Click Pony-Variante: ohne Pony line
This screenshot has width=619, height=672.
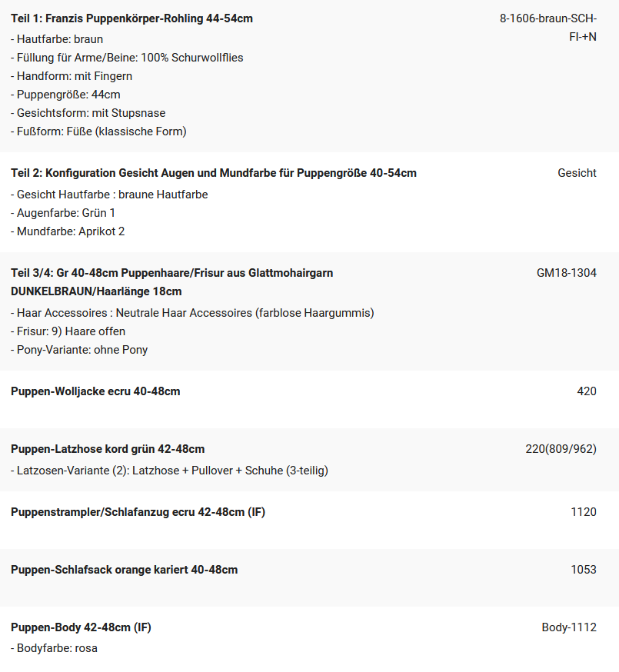click(x=79, y=350)
